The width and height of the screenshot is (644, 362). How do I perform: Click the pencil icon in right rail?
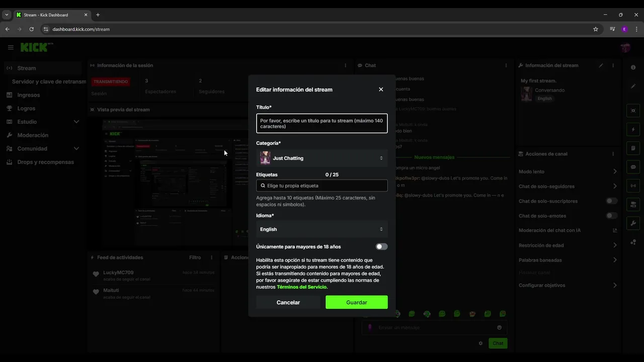tap(633, 86)
